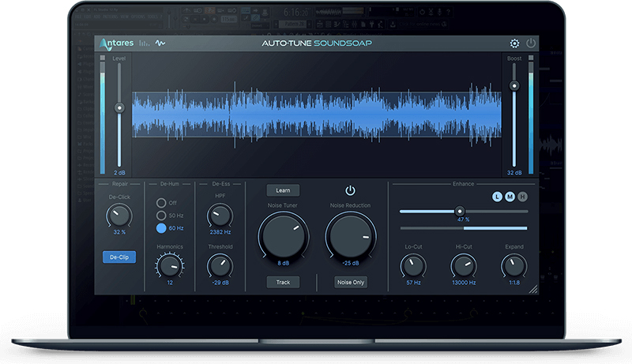The height and width of the screenshot is (364, 632).
Task: Select the De-Hum Off radio option
Action: (x=161, y=203)
